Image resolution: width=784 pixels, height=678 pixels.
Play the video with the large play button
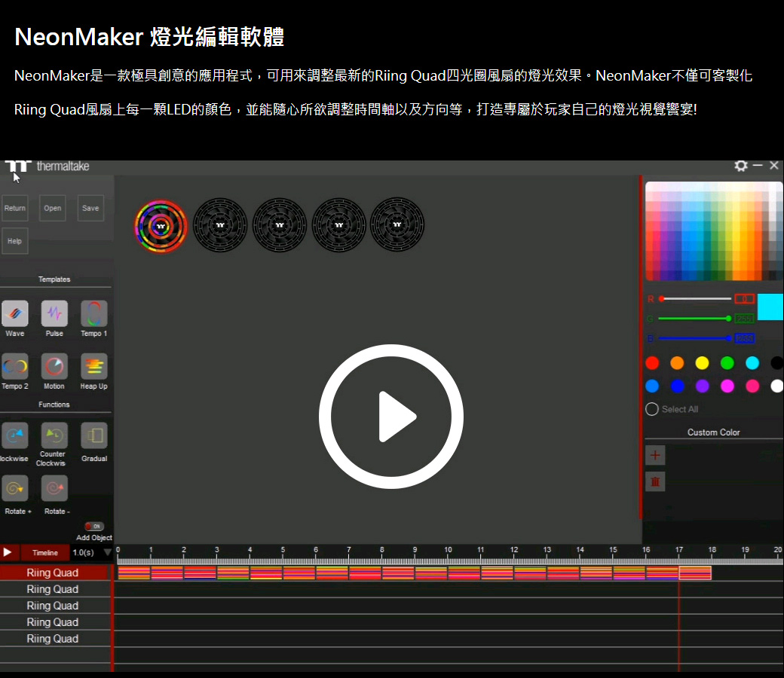pos(391,416)
